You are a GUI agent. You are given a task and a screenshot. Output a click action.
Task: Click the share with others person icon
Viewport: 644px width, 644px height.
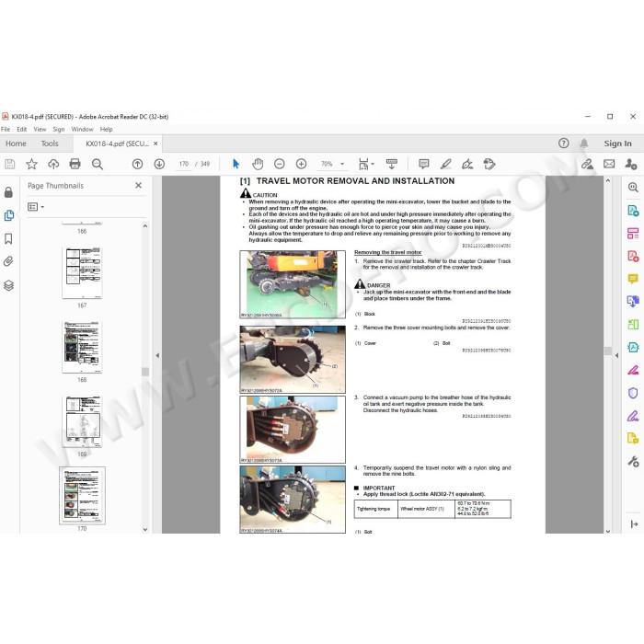click(x=630, y=165)
